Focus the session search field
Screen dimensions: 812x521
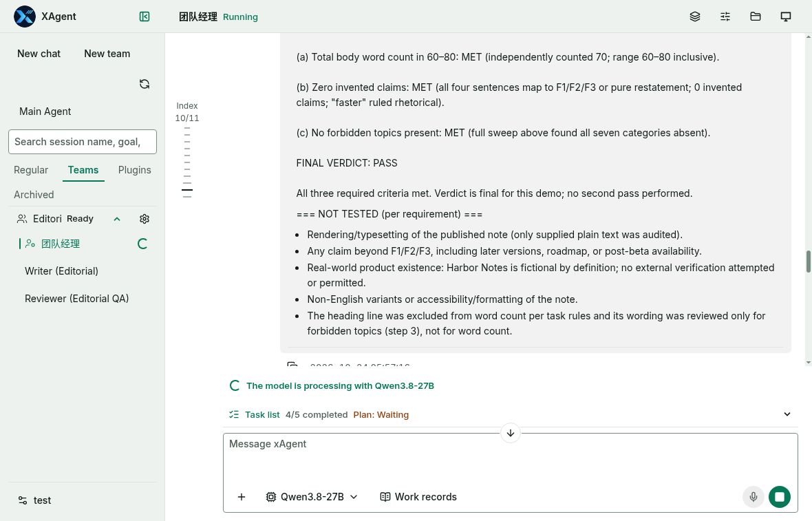click(83, 142)
